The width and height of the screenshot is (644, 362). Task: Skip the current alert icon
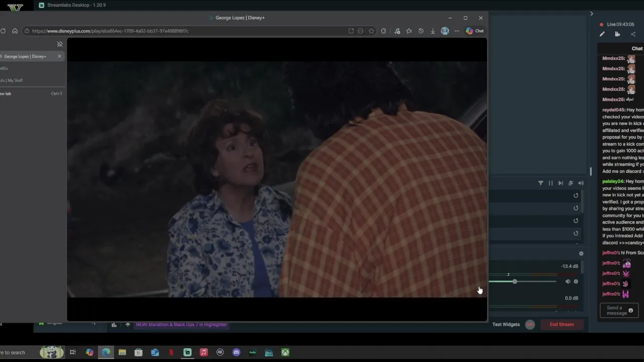click(560, 184)
